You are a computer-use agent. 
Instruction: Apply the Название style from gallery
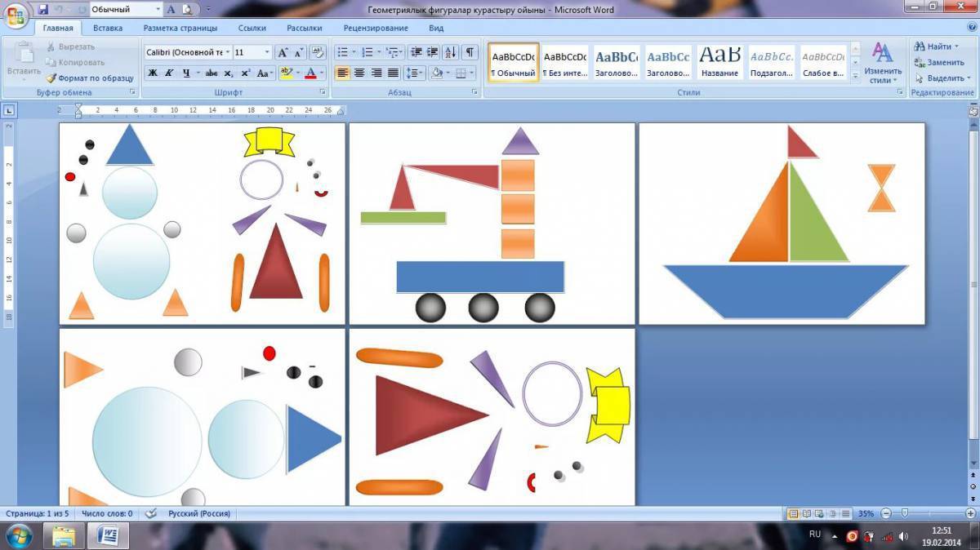pos(719,63)
